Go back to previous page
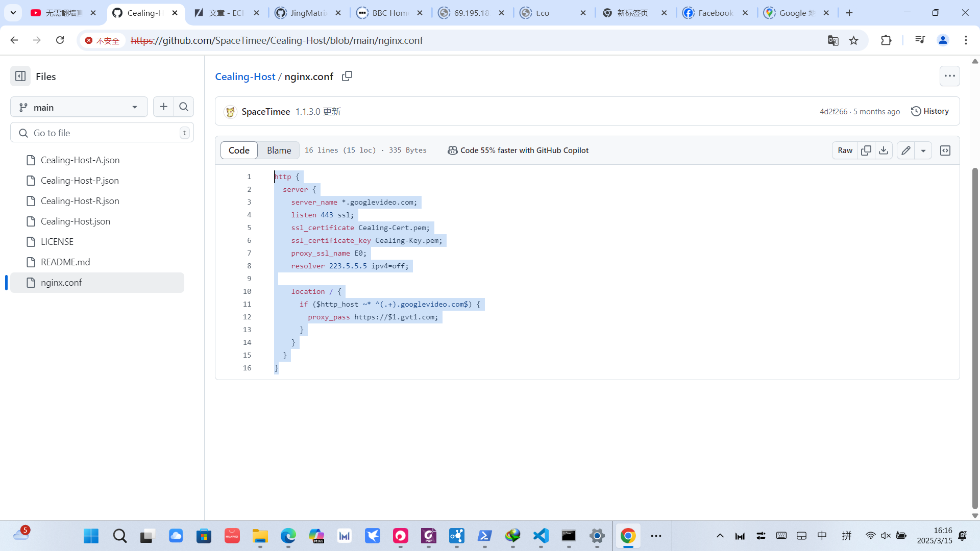This screenshot has height=551, width=980. tap(14, 40)
